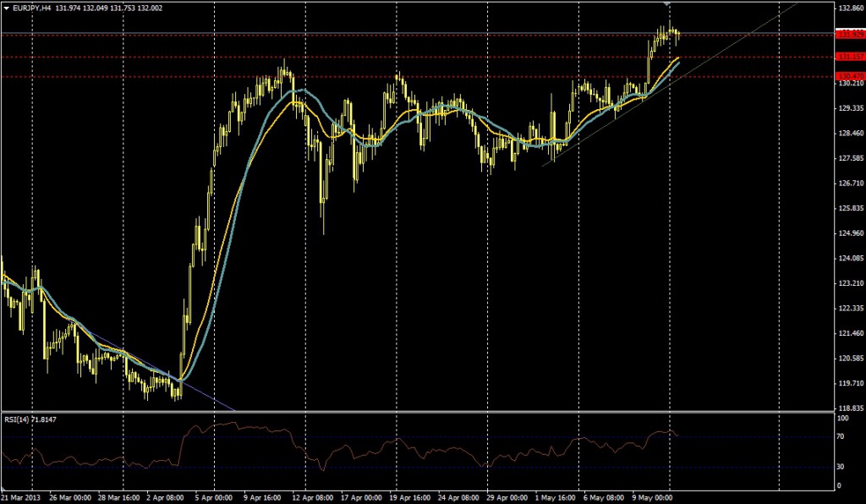Select the red 130.470 price label
The width and height of the screenshot is (866, 504).
pyautogui.click(x=848, y=76)
